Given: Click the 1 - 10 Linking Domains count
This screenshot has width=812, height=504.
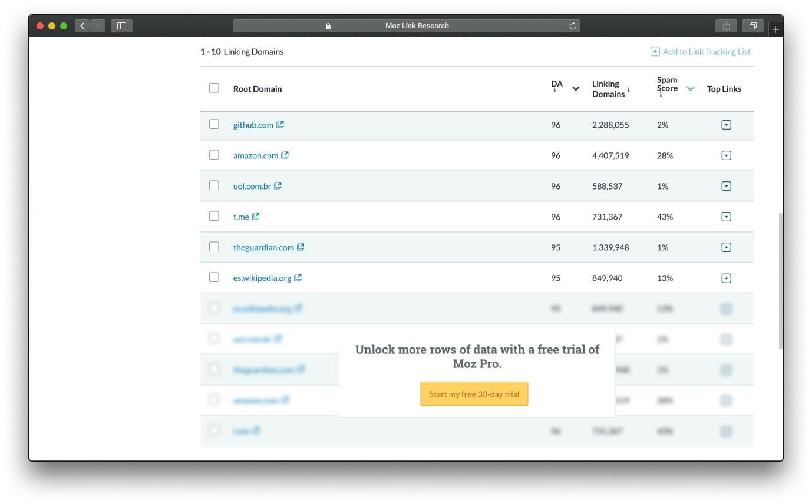Looking at the screenshot, I should 242,51.
